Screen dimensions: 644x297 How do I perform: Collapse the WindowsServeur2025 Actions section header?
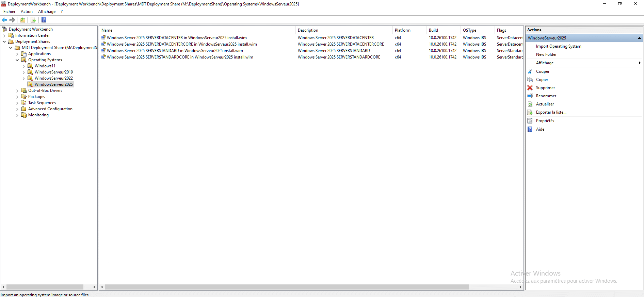[x=639, y=38]
